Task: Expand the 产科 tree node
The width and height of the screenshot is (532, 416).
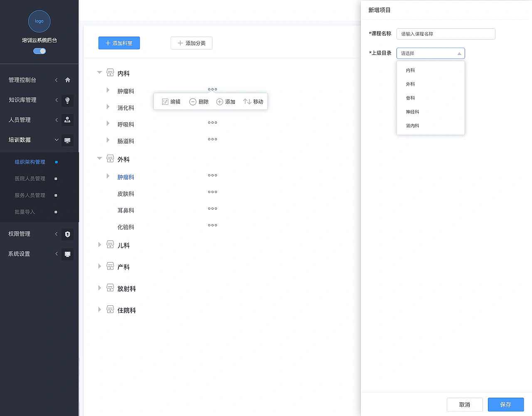Action: click(99, 266)
